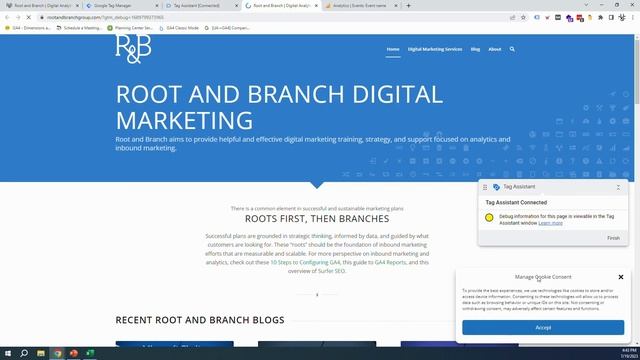Open Windows taskbar search
The height and width of the screenshot is (360, 640).
click(24, 353)
